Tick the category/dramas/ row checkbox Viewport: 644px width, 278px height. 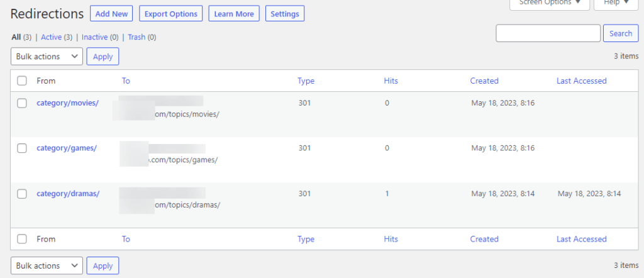coord(22,194)
